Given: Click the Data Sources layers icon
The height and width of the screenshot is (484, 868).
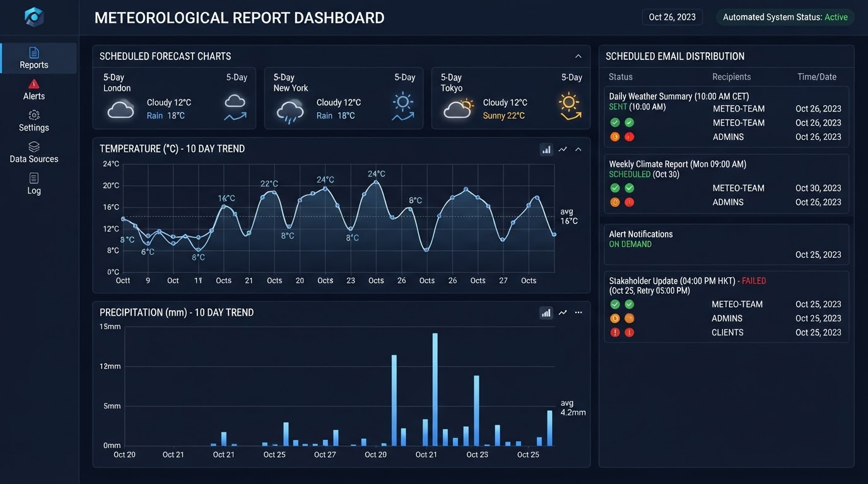Looking at the screenshot, I should tap(34, 147).
